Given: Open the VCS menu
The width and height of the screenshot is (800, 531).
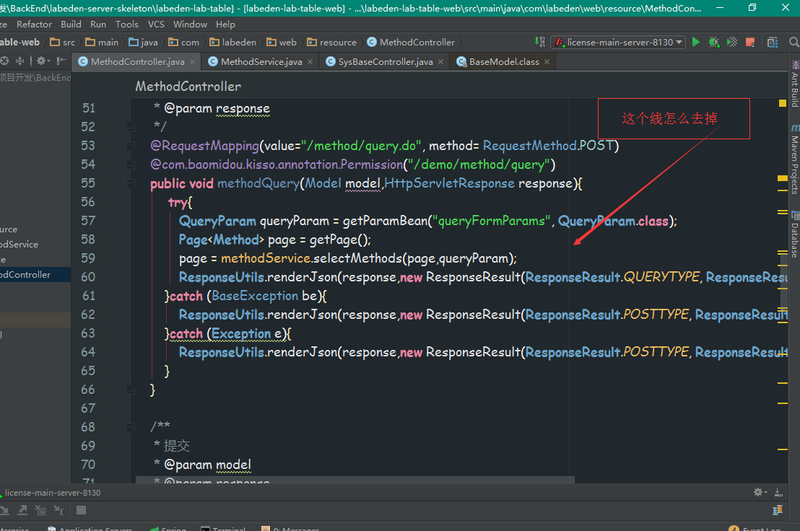Looking at the screenshot, I should click(x=156, y=24).
